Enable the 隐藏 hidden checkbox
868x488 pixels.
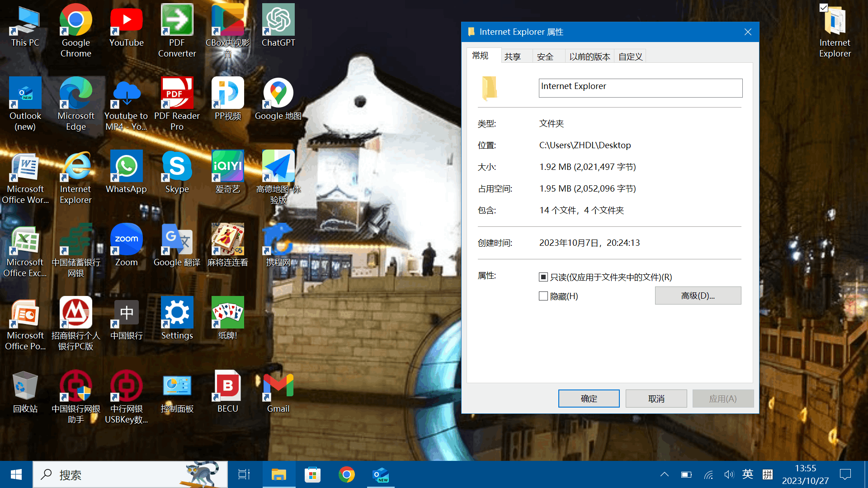click(x=543, y=296)
